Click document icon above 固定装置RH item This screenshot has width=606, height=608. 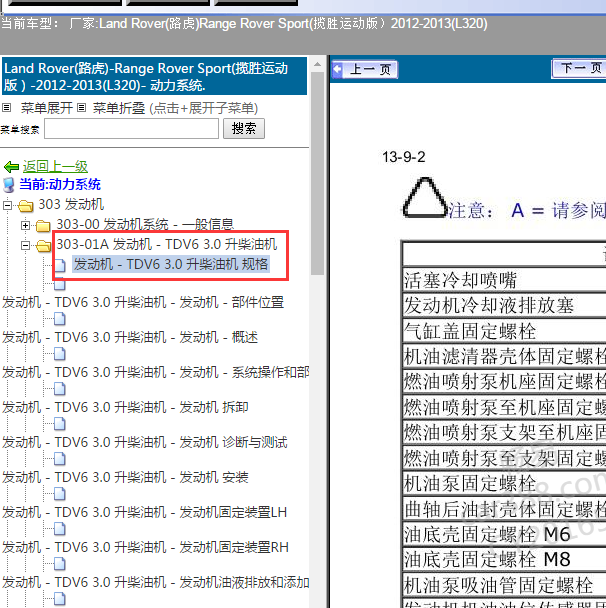click(x=60, y=529)
